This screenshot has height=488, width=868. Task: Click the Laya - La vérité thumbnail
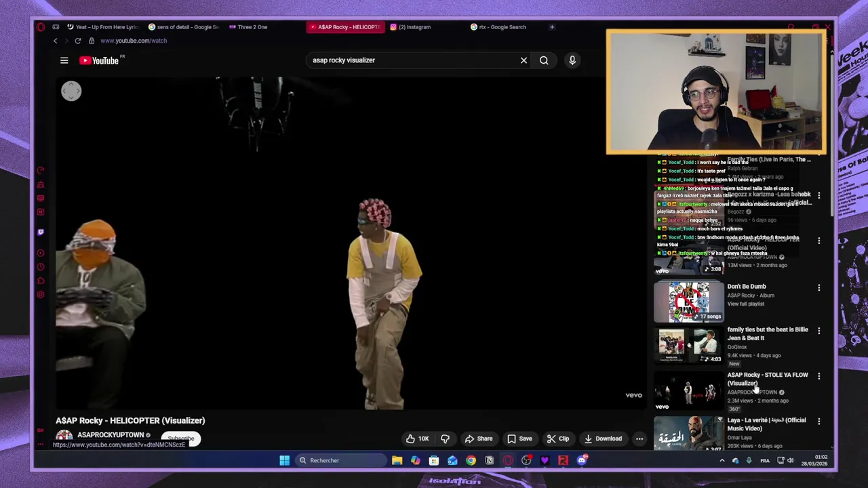(x=689, y=434)
